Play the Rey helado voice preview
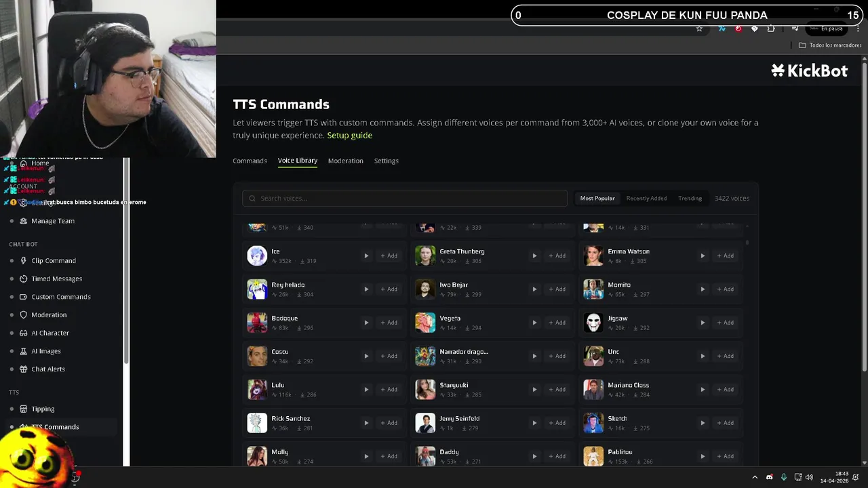This screenshot has height=488, width=868. (x=366, y=289)
